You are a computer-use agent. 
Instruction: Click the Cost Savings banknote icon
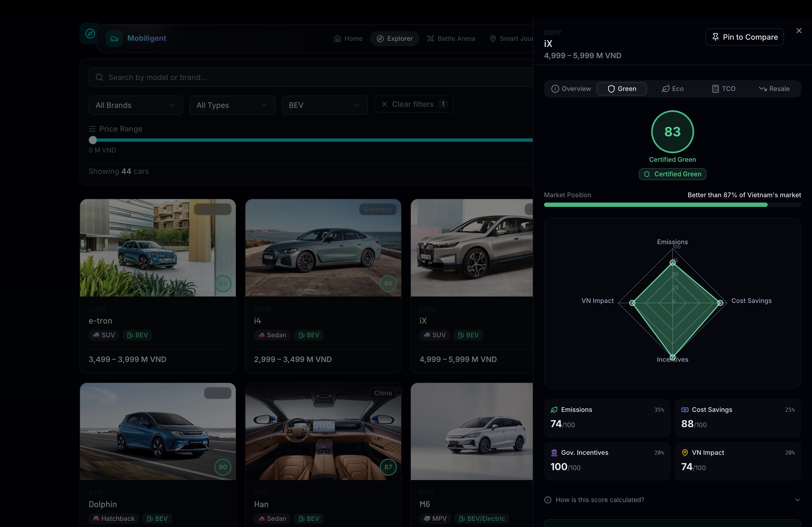pyautogui.click(x=684, y=410)
